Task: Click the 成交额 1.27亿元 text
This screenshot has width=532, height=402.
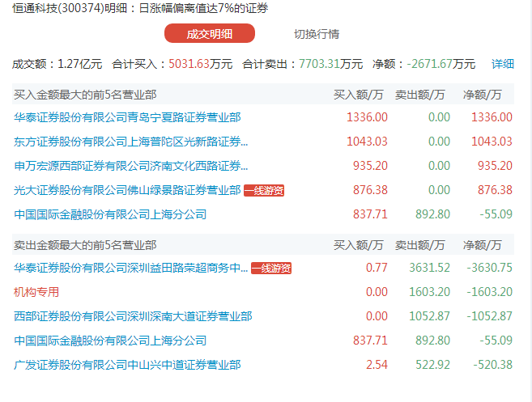Action: pyautogui.click(x=57, y=64)
